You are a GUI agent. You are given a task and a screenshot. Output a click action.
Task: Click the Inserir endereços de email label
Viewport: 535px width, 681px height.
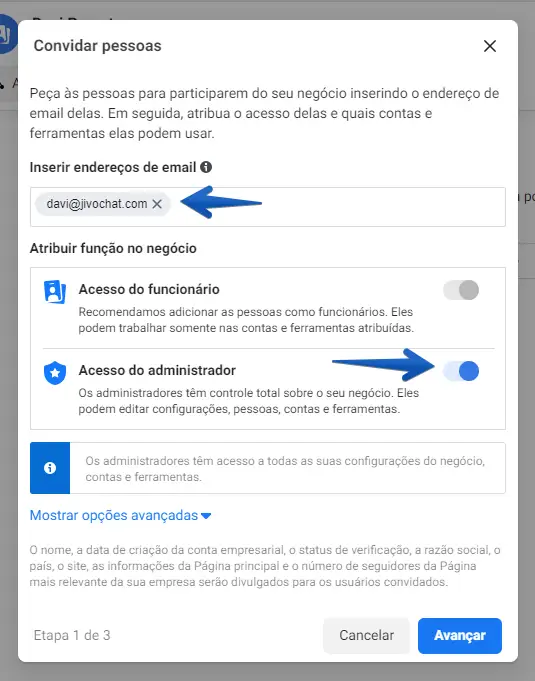(x=113, y=167)
